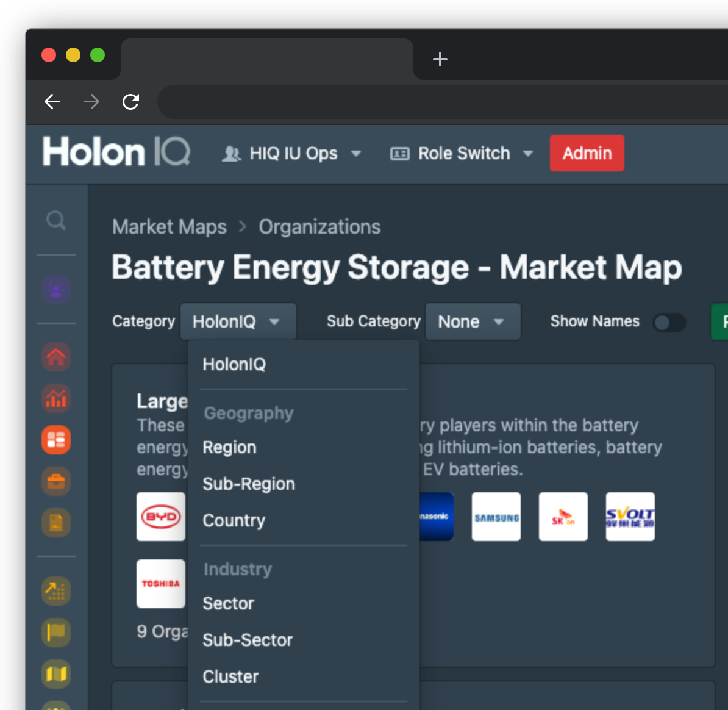The width and height of the screenshot is (728, 710).
Task: Open the purple people group sidebar icon
Action: click(56, 290)
